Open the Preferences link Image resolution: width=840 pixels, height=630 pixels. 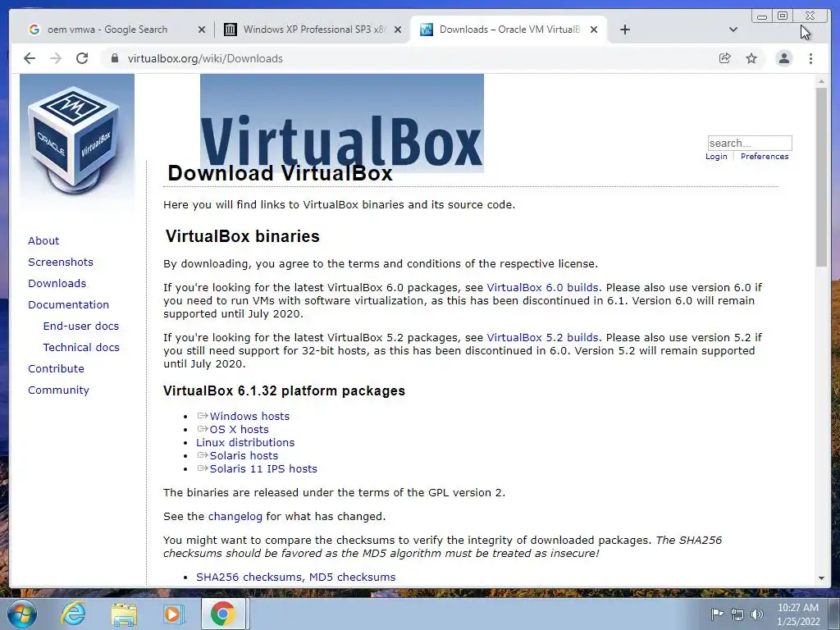765,157
